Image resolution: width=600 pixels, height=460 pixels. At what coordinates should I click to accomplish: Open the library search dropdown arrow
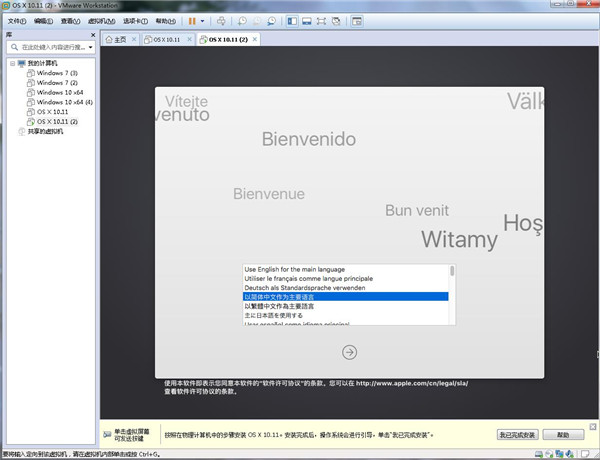tap(91, 47)
